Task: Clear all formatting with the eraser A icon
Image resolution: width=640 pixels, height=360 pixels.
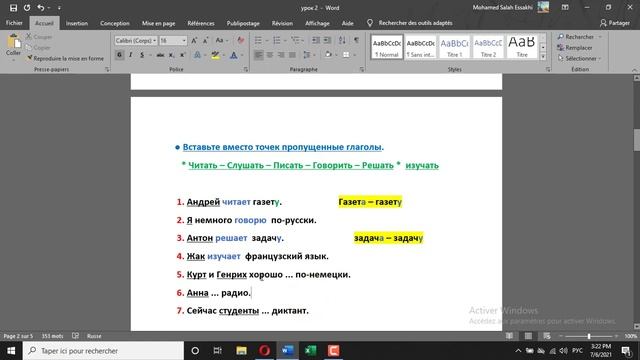Action: 240,40
